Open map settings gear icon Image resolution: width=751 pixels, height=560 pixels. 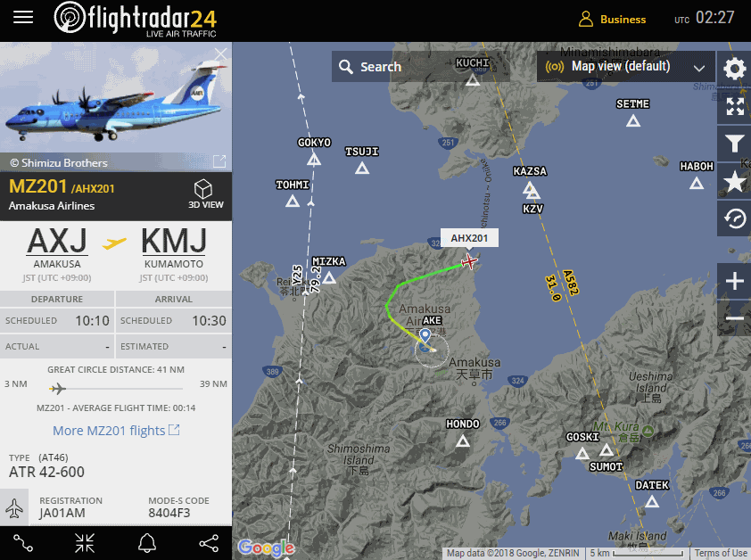pos(734,69)
